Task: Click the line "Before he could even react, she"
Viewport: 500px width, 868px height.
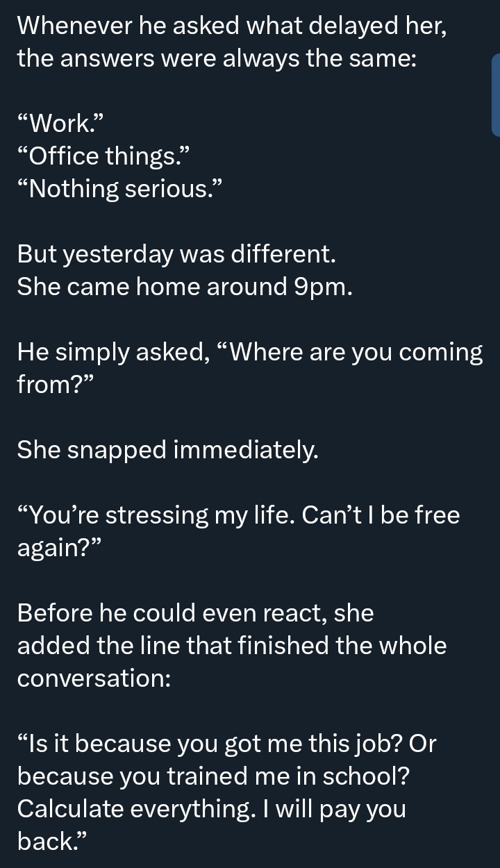Action: [196, 613]
